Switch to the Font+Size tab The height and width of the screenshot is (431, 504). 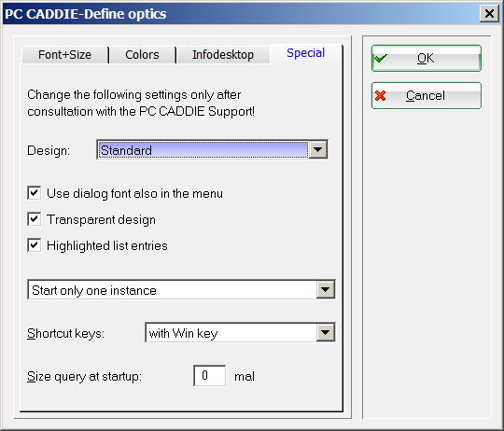pyautogui.click(x=65, y=55)
